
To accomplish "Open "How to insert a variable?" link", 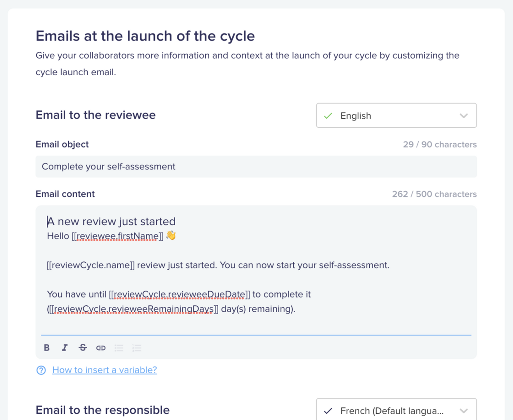I will [104, 370].
